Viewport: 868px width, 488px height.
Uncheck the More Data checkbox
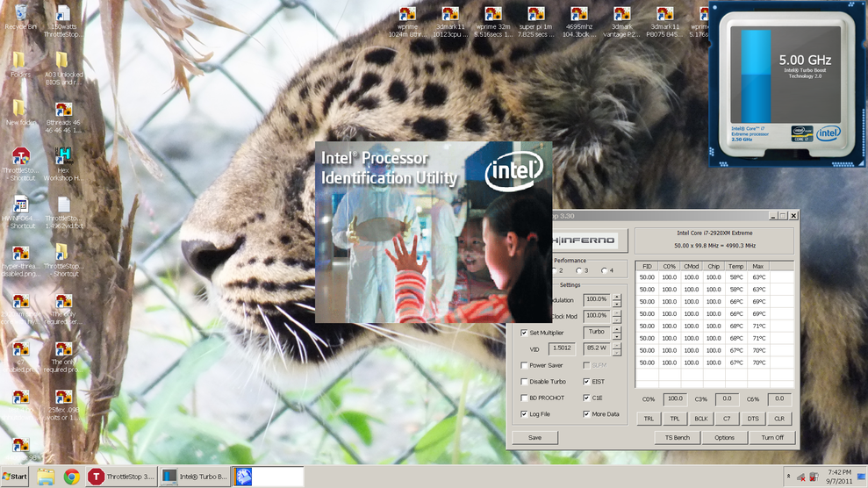point(586,414)
